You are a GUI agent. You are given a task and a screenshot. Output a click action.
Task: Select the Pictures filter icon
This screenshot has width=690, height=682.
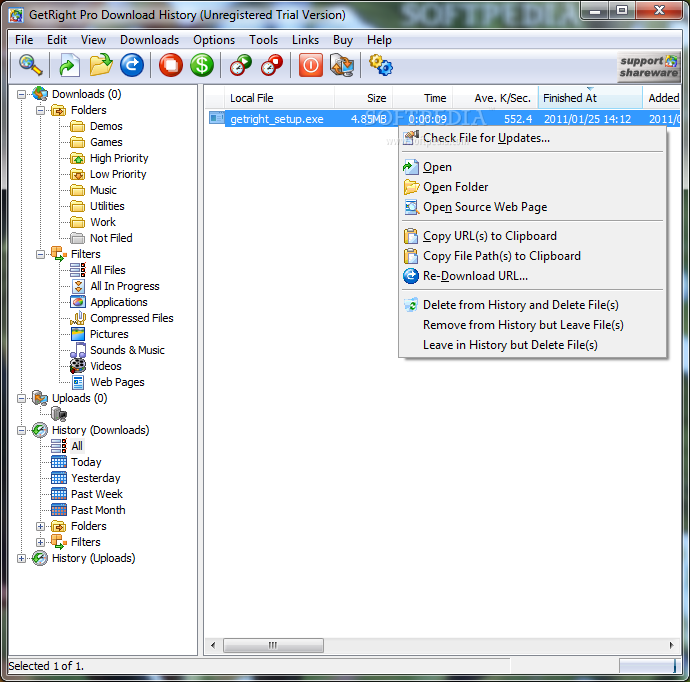[x=78, y=334]
